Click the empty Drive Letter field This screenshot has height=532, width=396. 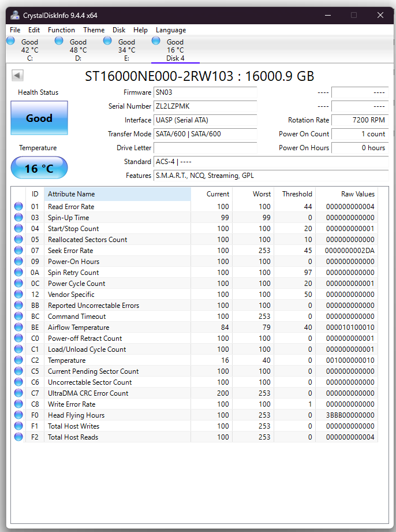point(206,148)
